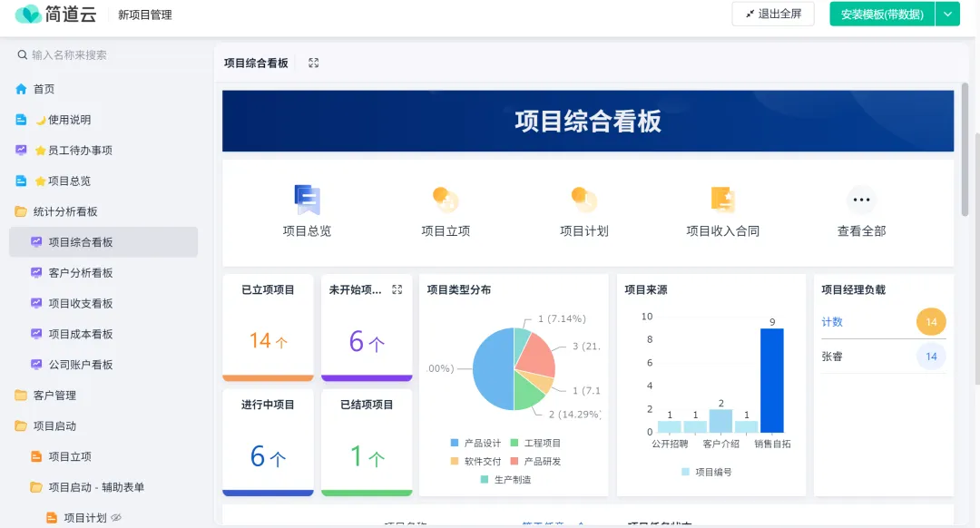Click the 项目计划 sidebar form icon

tap(52, 517)
